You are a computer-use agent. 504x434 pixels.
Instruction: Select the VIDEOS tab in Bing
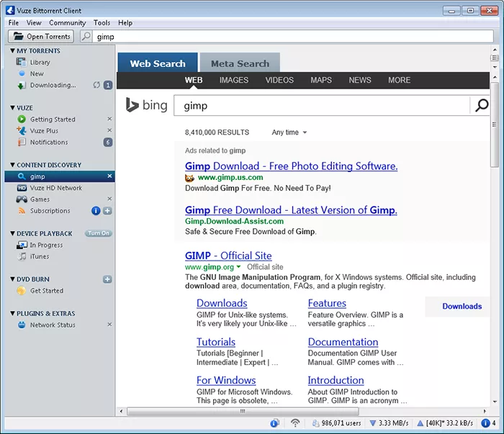coord(279,80)
